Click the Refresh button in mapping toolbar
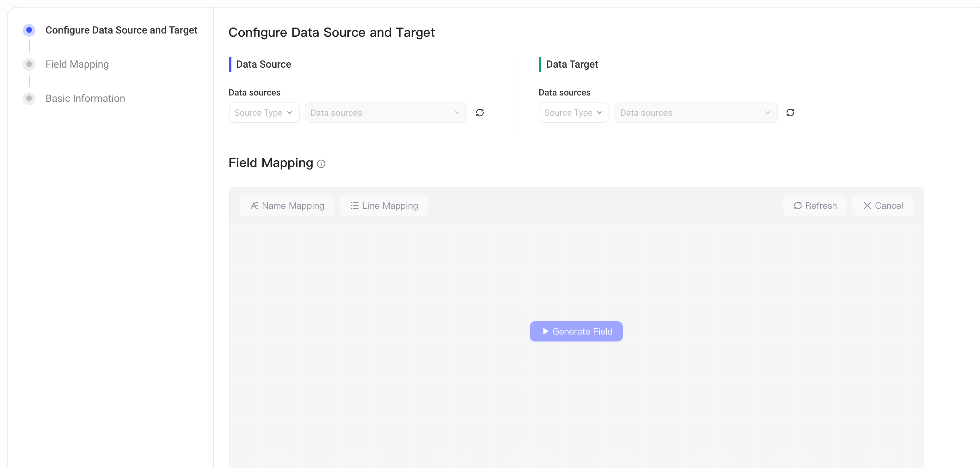The image size is (980, 468). click(x=815, y=206)
